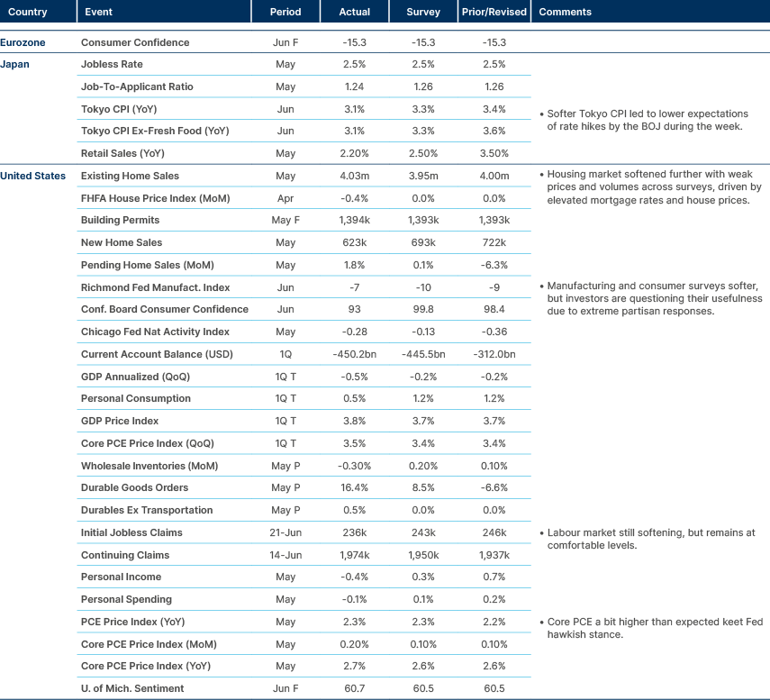The width and height of the screenshot is (770, 700).
Task: Select Job-To-Applicant Ratio actual 1.24
Action: coord(354,86)
